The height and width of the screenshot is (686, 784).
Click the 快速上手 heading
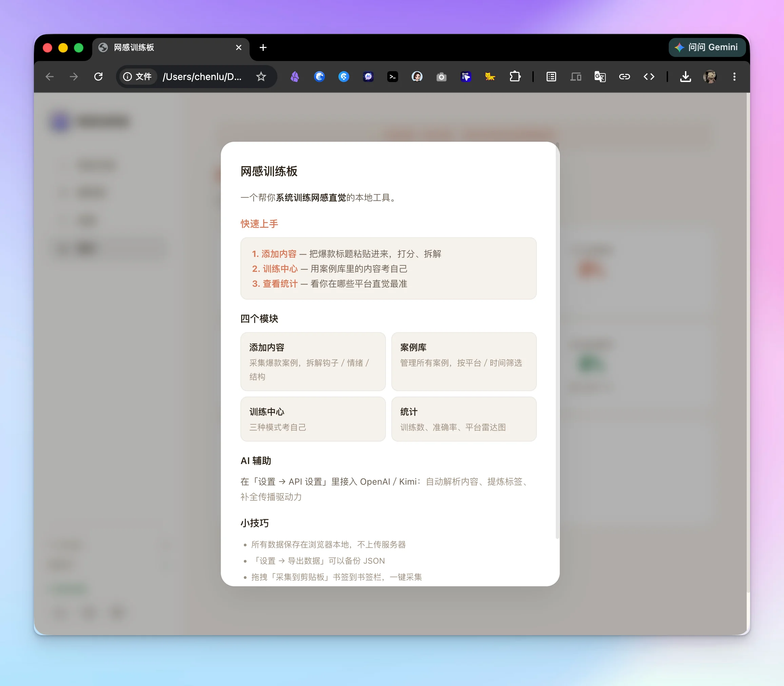(x=259, y=224)
